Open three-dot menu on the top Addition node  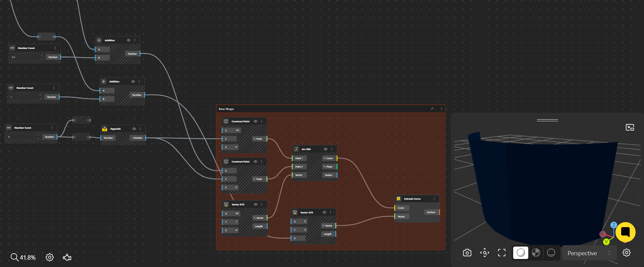[x=135, y=40]
